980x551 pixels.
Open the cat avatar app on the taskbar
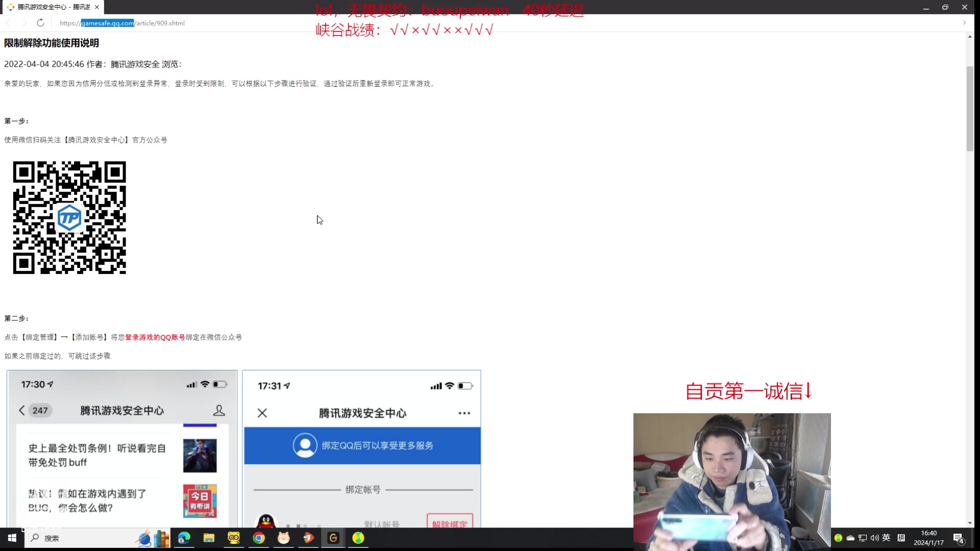pos(283,538)
